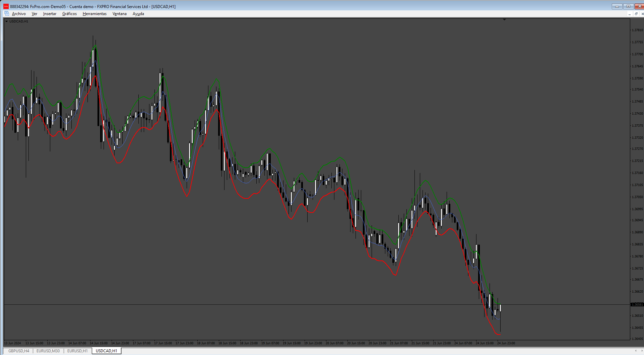This screenshot has width=644, height=355.
Task: Open the Herramientas menu
Action: [94, 14]
